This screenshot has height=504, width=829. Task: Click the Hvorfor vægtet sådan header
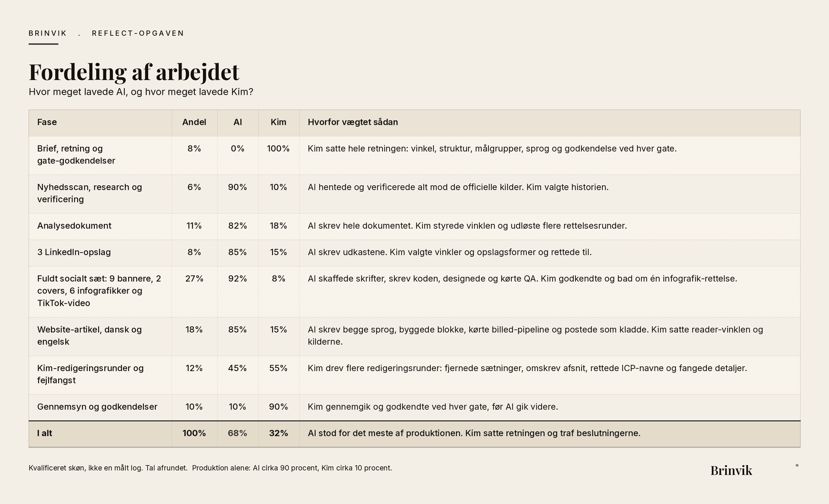(x=353, y=122)
